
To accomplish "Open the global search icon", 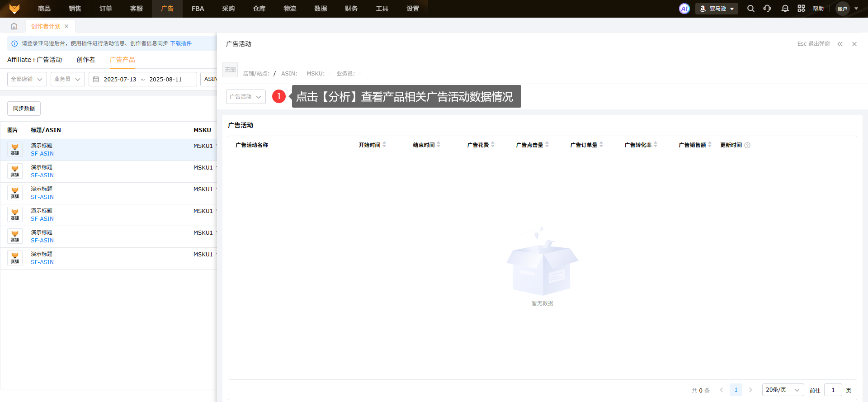I will pos(751,9).
